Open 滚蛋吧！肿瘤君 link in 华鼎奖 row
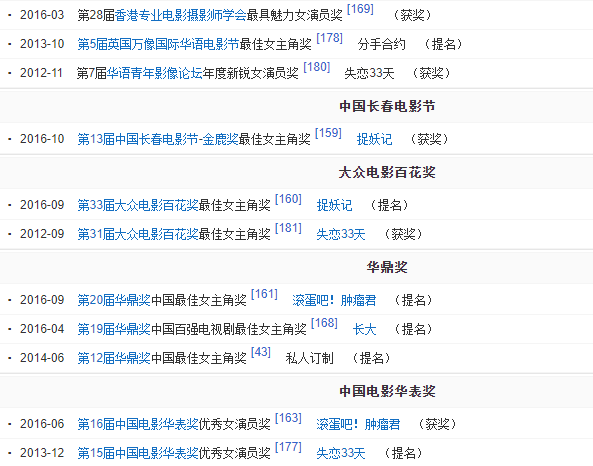Screen dimensions: 593x466 [334, 300]
